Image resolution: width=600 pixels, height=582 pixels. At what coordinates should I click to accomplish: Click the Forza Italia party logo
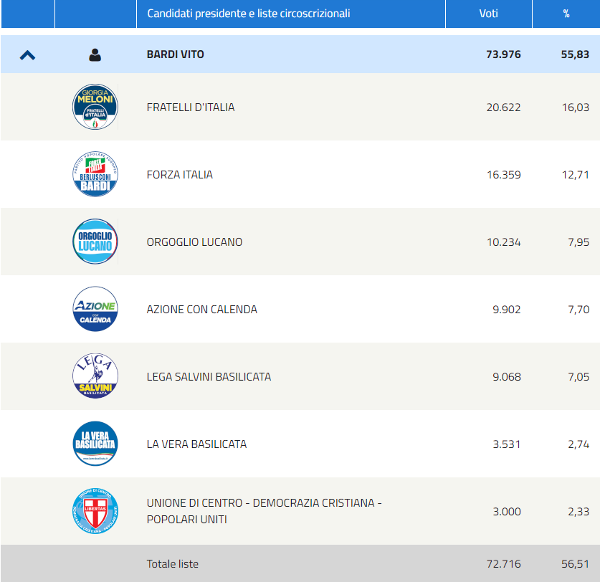[95, 175]
